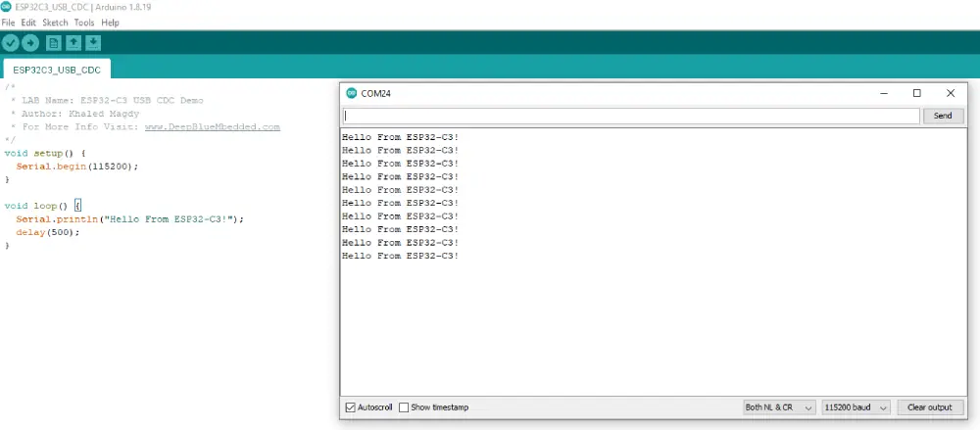Create a new sketch with New icon

pyautogui.click(x=54, y=43)
